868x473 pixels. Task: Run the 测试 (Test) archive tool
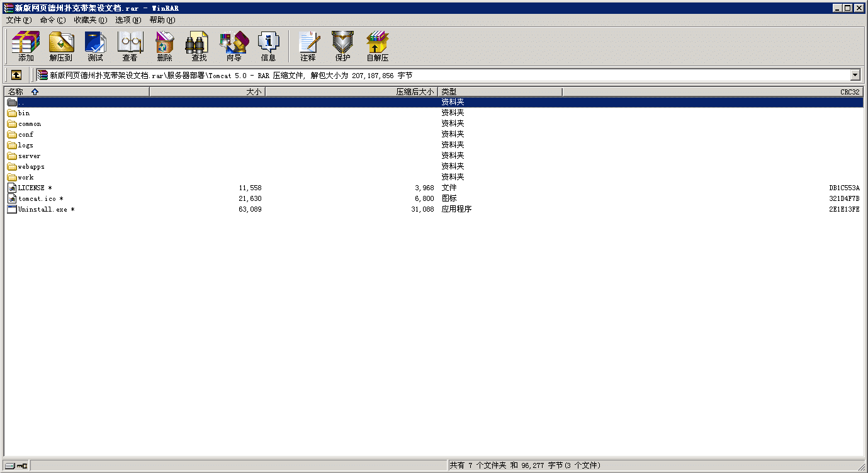(95, 46)
